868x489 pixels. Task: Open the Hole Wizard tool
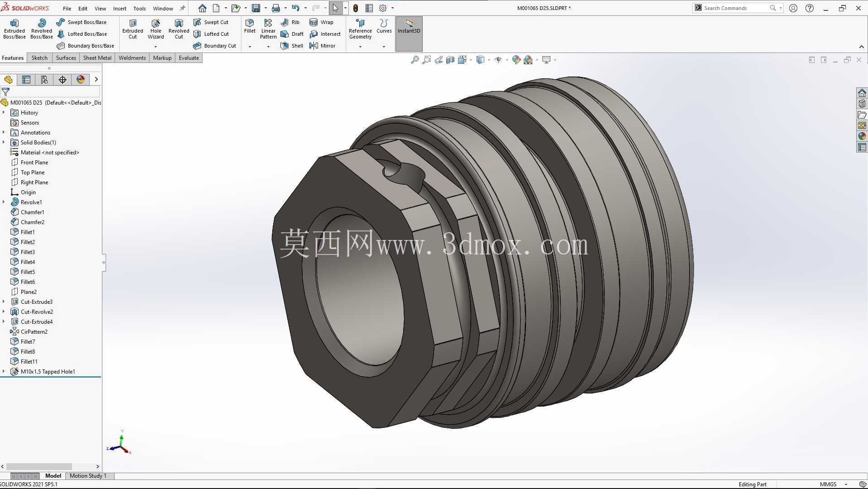155,29
